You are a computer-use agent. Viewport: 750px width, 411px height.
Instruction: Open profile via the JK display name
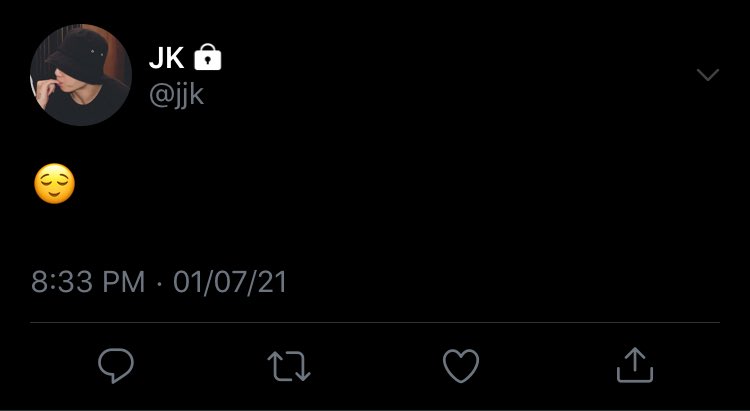166,58
